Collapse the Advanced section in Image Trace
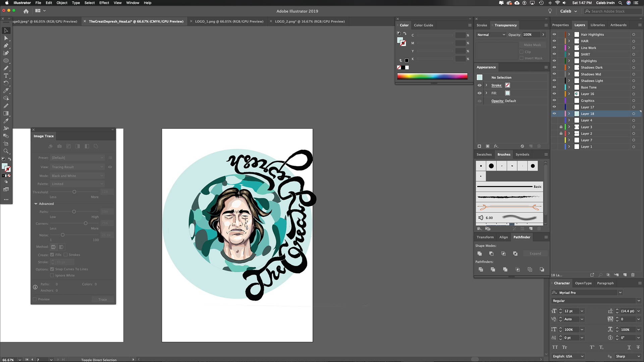The height and width of the screenshot is (362, 644). pyautogui.click(x=36, y=204)
